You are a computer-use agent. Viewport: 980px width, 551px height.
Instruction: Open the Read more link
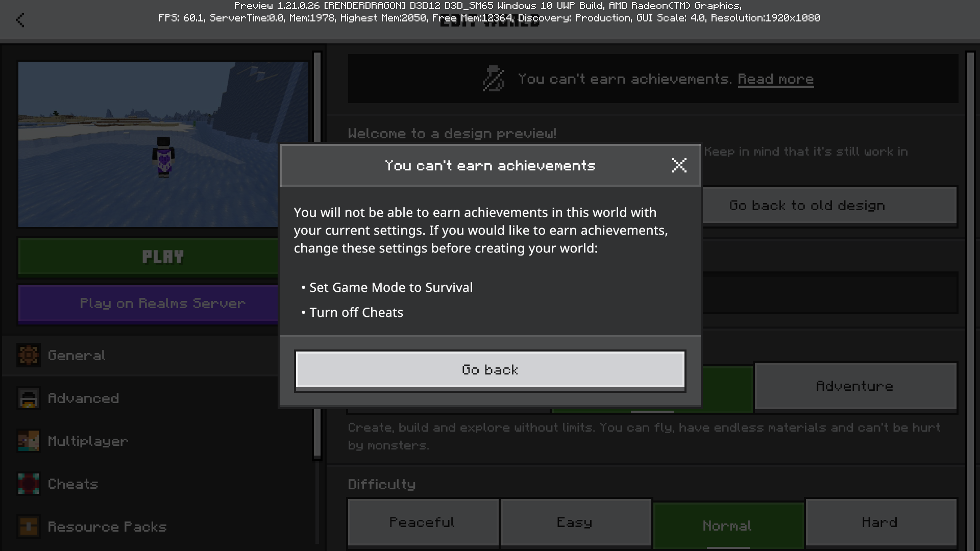(775, 79)
